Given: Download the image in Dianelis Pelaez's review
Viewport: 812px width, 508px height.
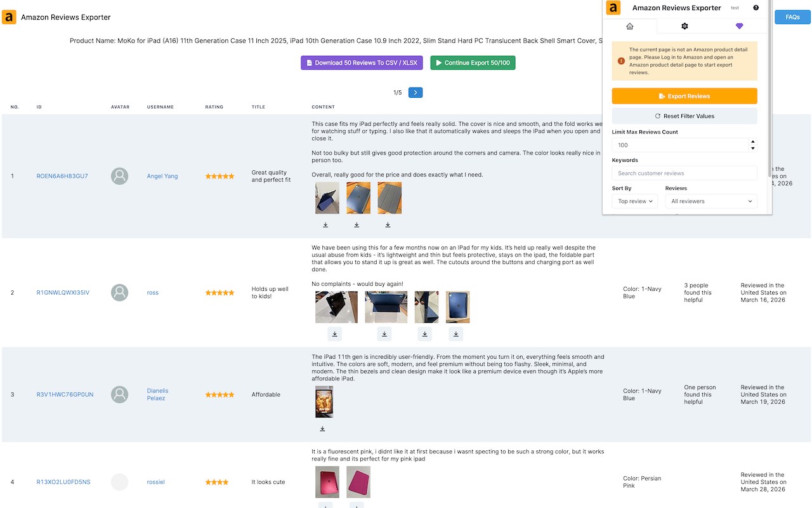Looking at the screenshot, I should tap(322, 429).
